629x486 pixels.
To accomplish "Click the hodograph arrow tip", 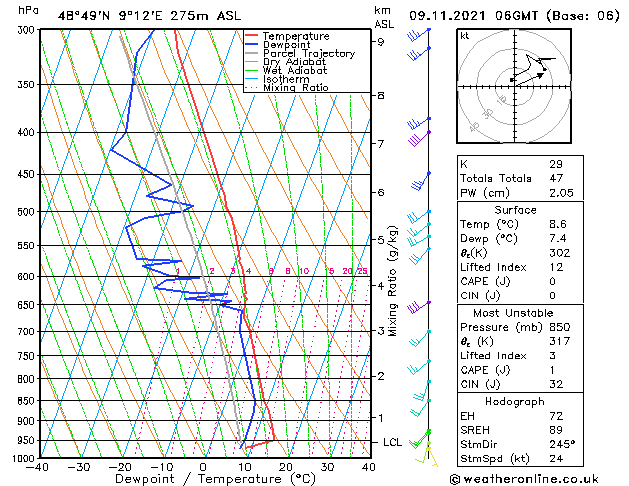I will [x=542, y=75].
